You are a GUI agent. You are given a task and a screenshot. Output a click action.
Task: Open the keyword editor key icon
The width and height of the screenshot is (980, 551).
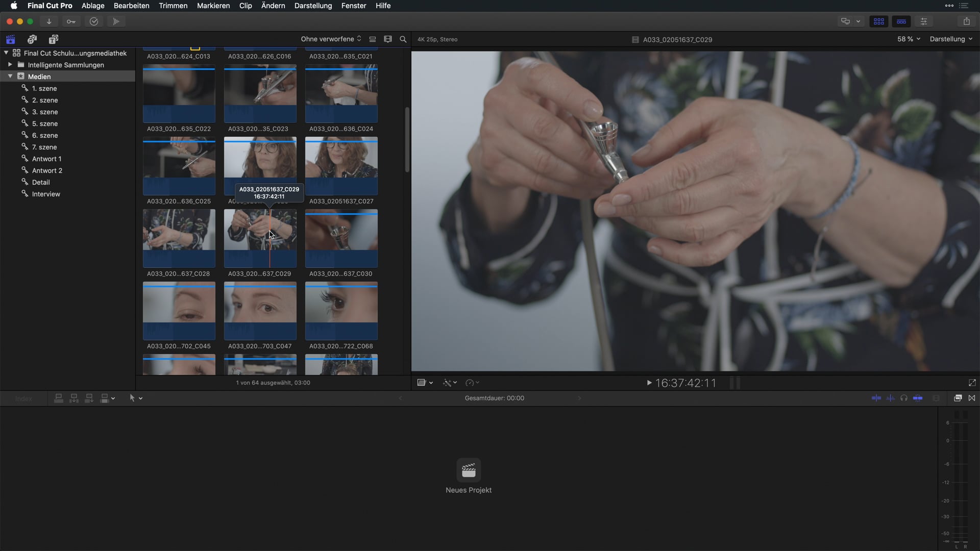pyautogui.click(x=71, y=21)
